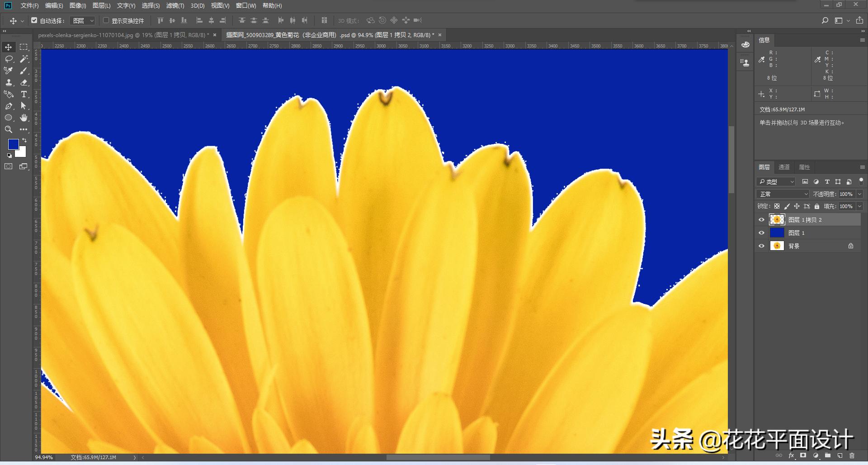Select the Clone Stamp tool
The height and width of the screenshot is (465, 868).
[x=9, y=82]
